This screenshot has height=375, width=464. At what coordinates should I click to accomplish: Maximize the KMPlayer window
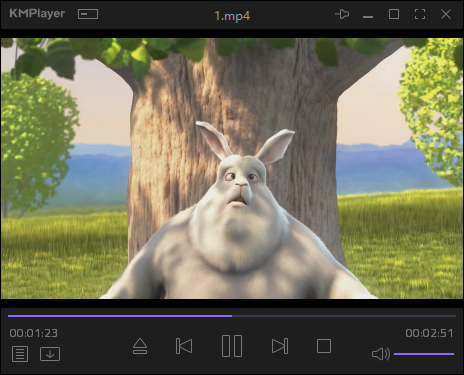coord(394,14)
